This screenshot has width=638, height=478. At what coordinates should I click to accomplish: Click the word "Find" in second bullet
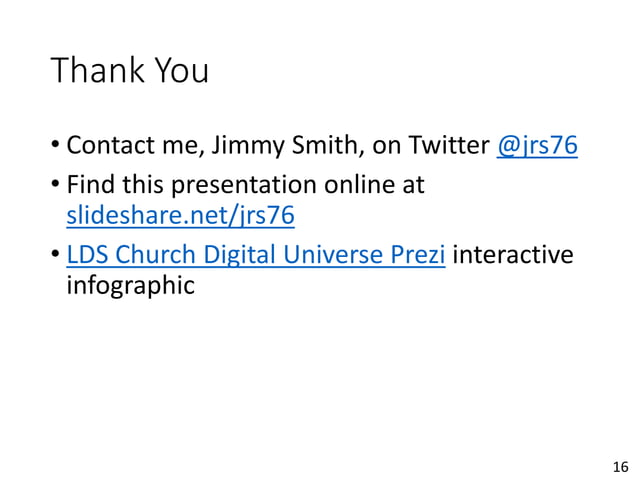pos(90,186)
